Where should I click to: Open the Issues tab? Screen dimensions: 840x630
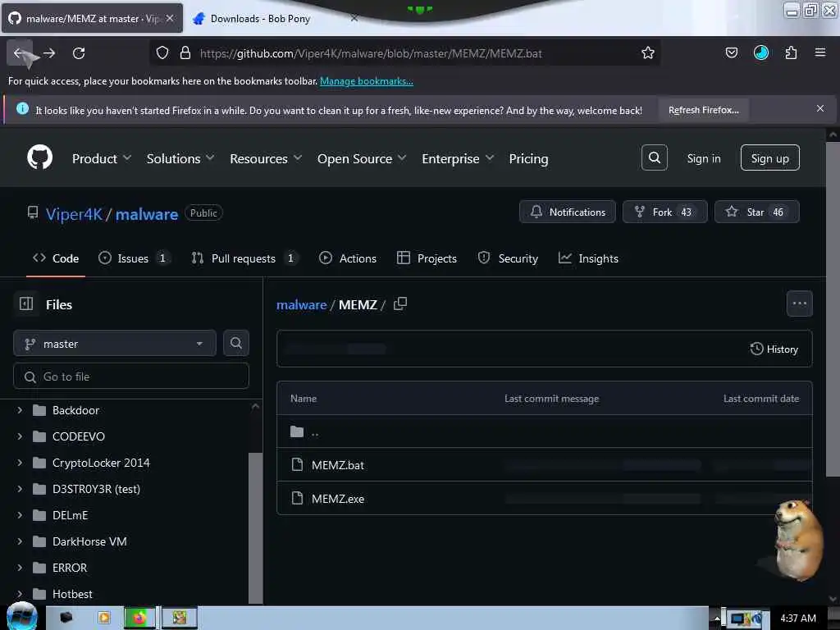135,258
